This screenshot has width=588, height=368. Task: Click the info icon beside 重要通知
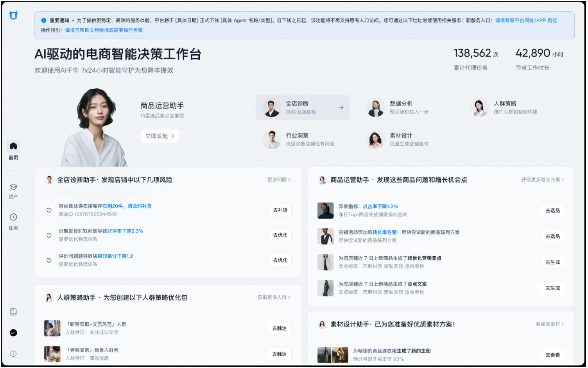[x=44, y=20]
